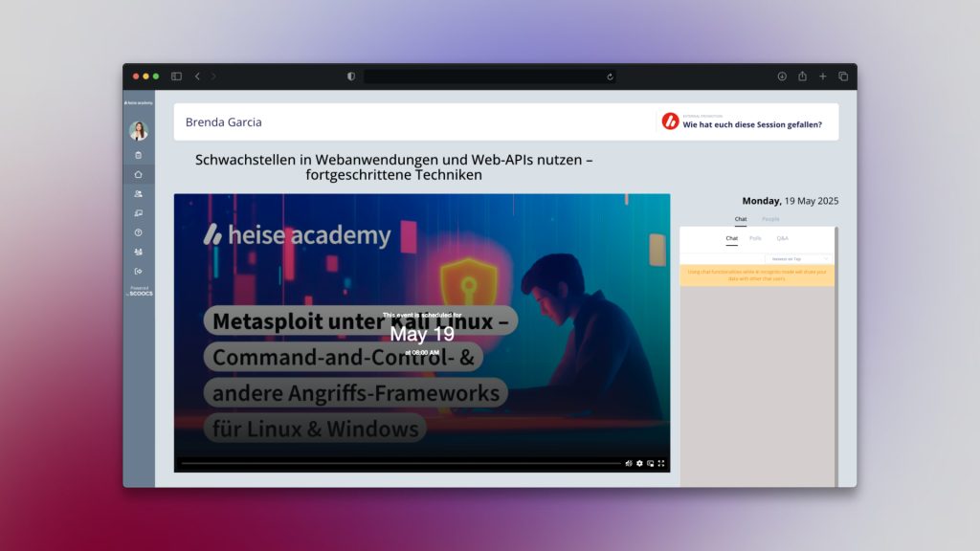
Task: Go forward with the browser forward arrow
Action: coord(213,77)
